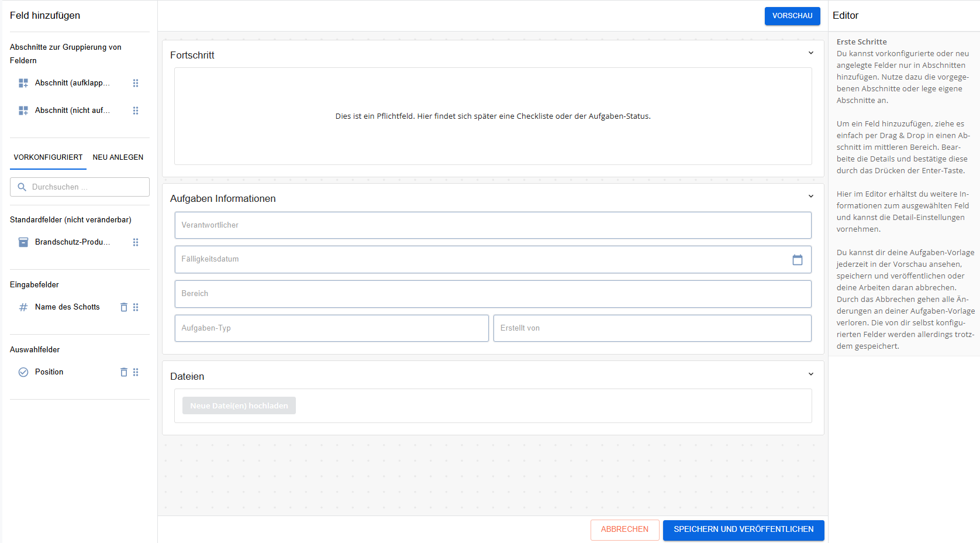Click the Fälligkeitsdatum field
Screen dimensions: 980x543
click(x=493, y=259)
